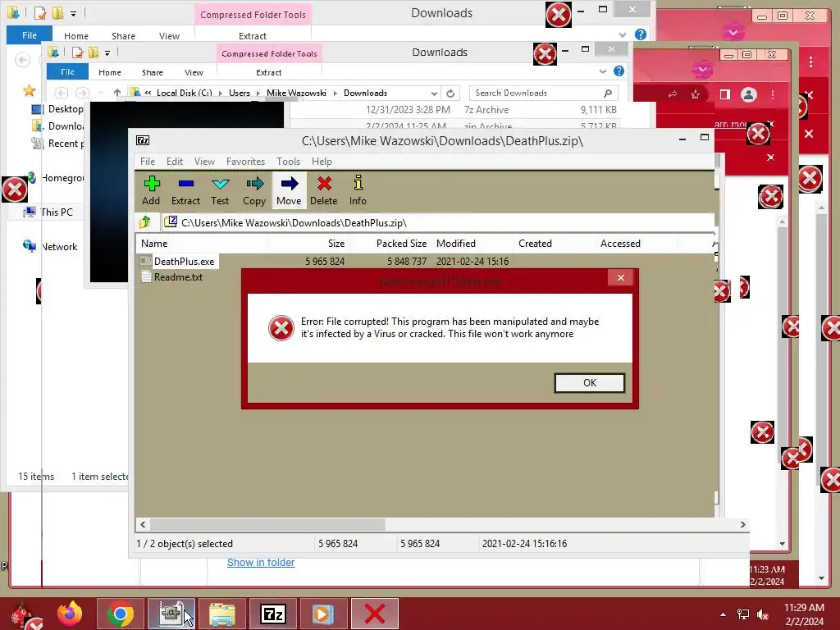Click Mike Wazowski in breadcrumb path
Image resolution: width=840 pixels, height=630 pixels.
coord(296,93)
